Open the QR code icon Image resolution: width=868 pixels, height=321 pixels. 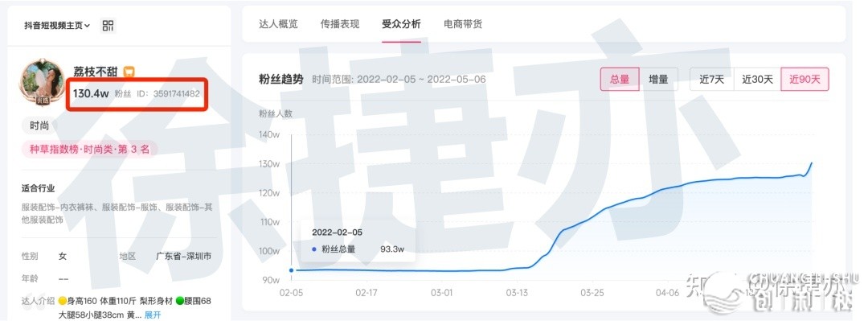(x=108, y=26)
